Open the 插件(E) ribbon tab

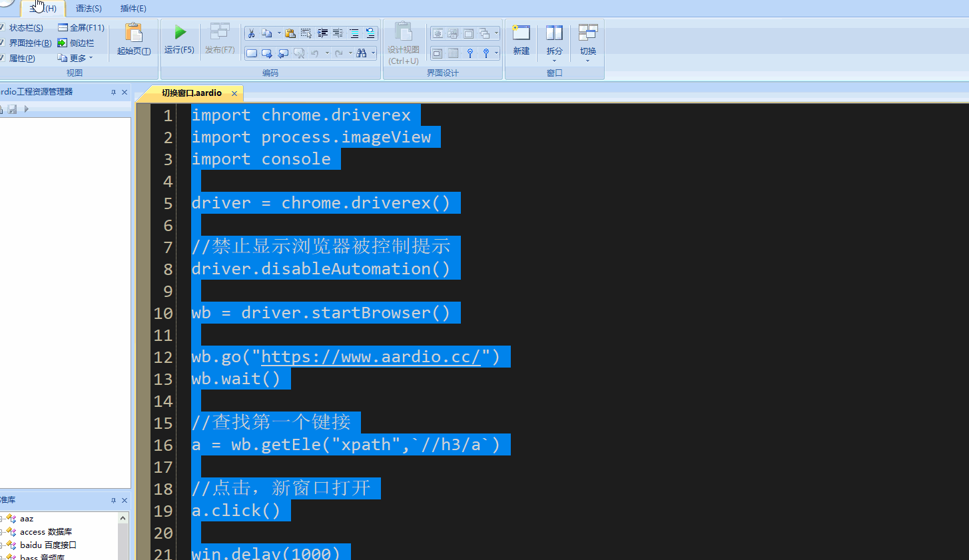coord(133,9)
